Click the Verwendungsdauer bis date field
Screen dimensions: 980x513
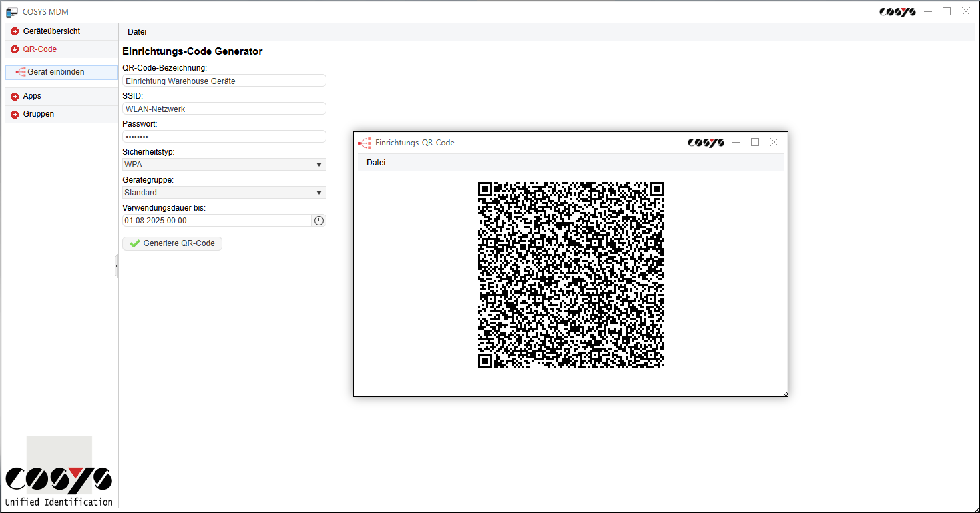217,221
